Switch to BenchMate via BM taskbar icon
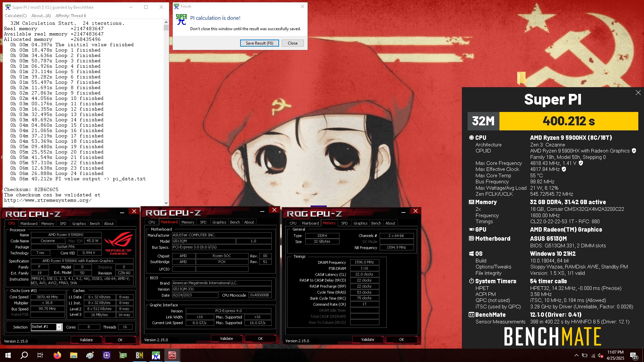This screenshot has height=362, width=644. click(x=140, y=355)
